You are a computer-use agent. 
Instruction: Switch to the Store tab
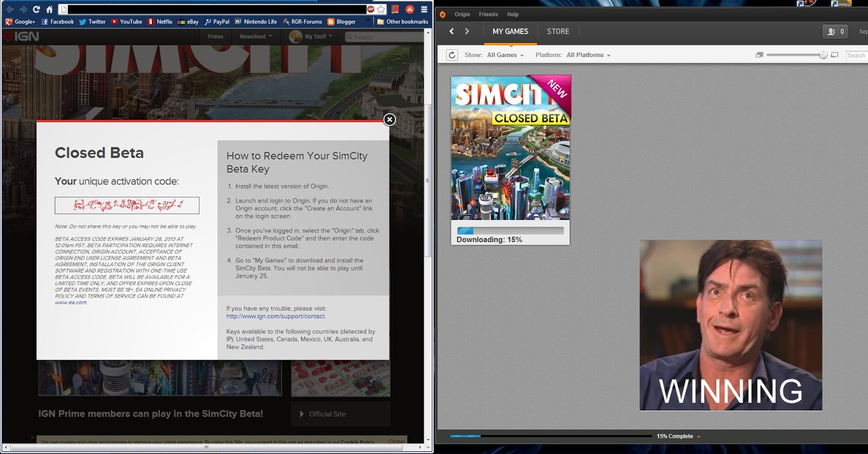tap(558, 31)
